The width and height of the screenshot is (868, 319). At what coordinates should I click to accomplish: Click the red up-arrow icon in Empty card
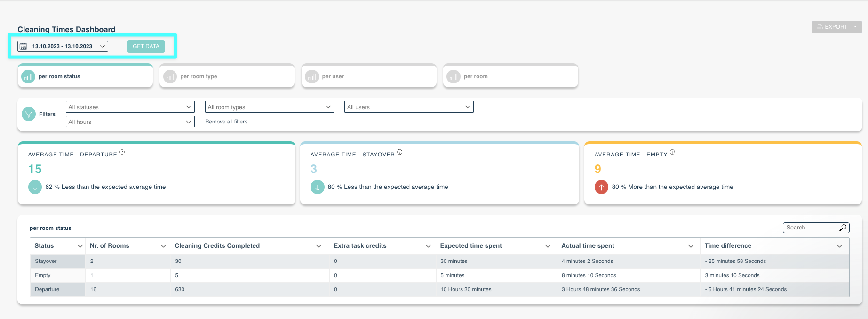(x=601, y=187)
